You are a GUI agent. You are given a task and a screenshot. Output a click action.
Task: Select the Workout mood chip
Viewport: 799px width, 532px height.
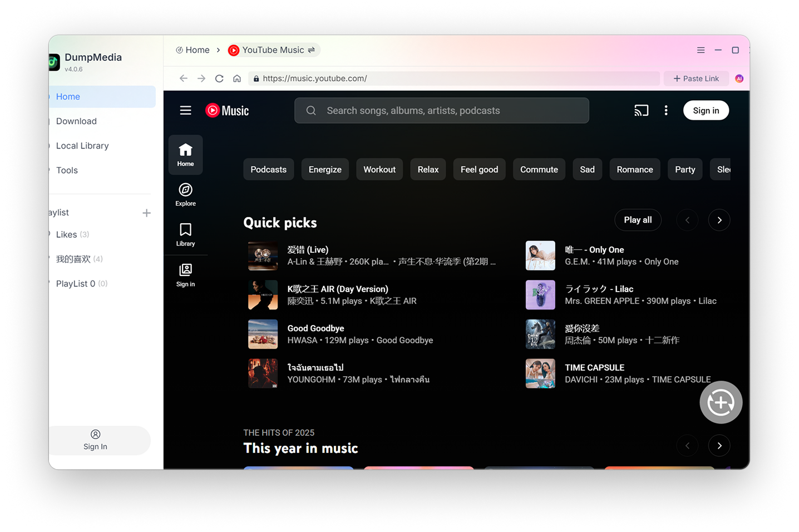[379, 169]
